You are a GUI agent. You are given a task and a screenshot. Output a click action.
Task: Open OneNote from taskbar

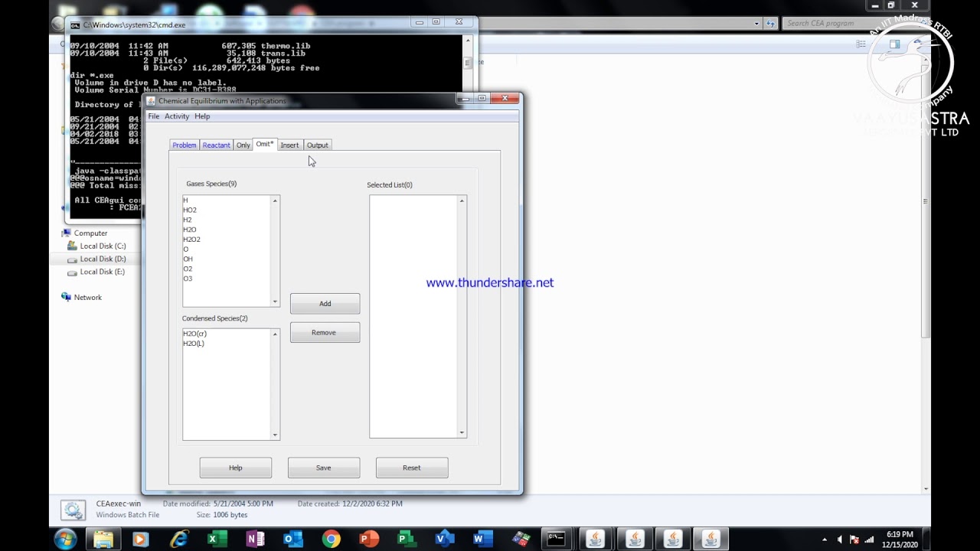(255, 540)
